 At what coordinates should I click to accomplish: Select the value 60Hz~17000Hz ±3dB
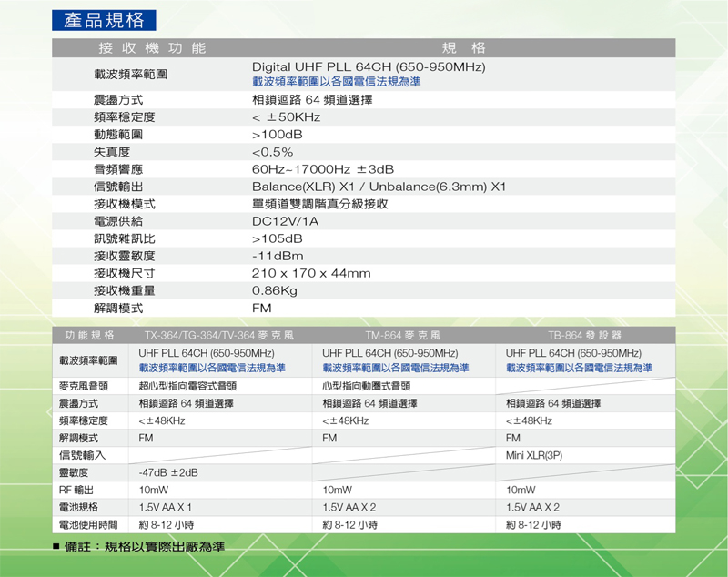tap(323, 169)
